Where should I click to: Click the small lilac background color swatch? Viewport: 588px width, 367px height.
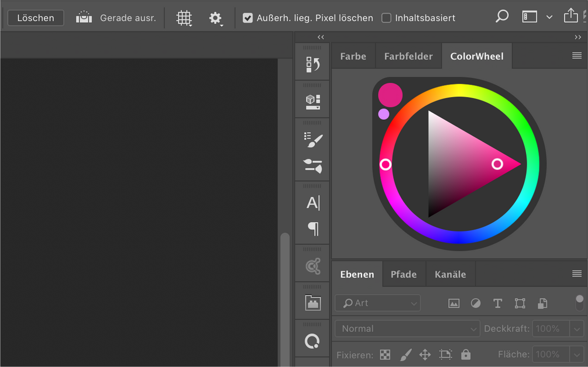[384, 114]
